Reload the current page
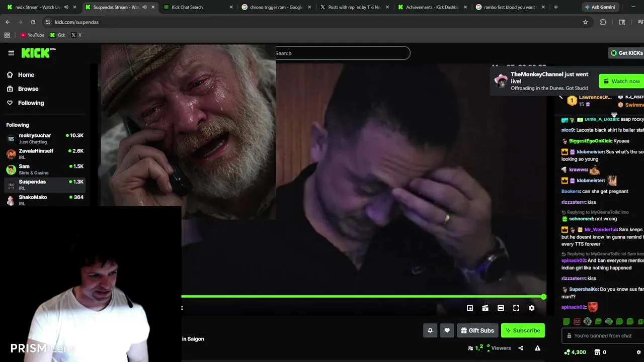 (33, 22)
